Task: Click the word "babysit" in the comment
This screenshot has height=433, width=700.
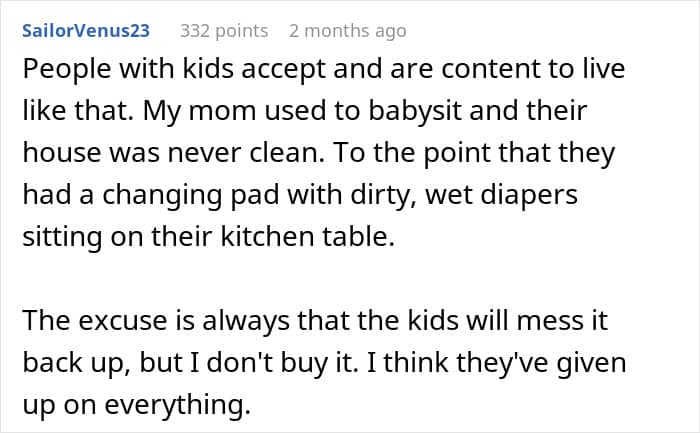Action: pos(415,111)
